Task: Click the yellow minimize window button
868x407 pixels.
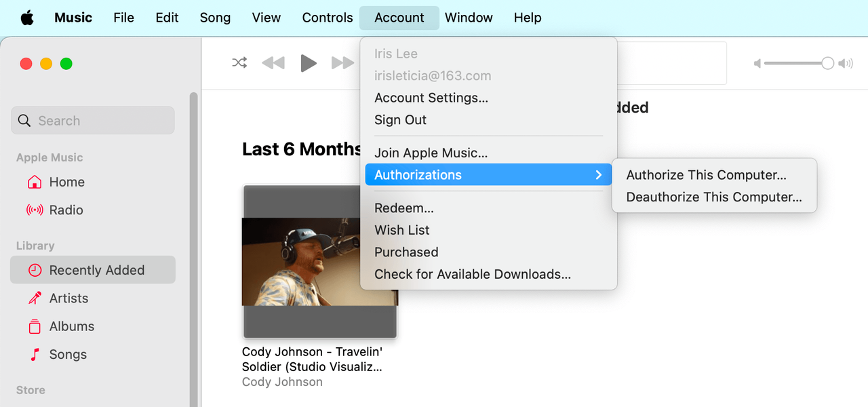Action: pyautogui.click(x=46, y=64)
